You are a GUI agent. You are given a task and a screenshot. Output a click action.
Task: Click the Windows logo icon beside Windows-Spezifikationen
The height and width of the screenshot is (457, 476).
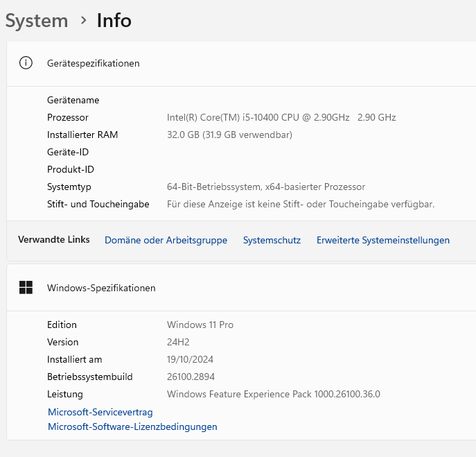[x=26, y=287]
